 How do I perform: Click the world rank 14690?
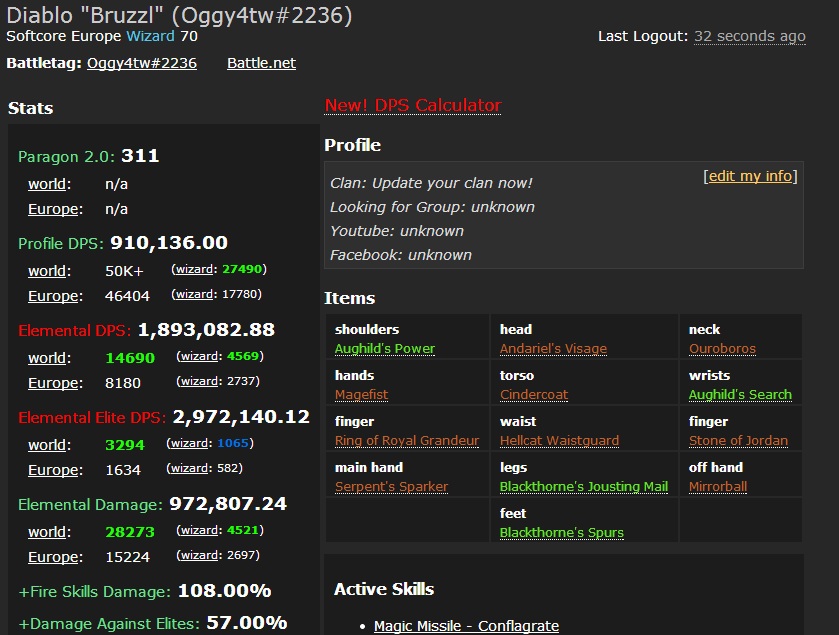(130, 358)
